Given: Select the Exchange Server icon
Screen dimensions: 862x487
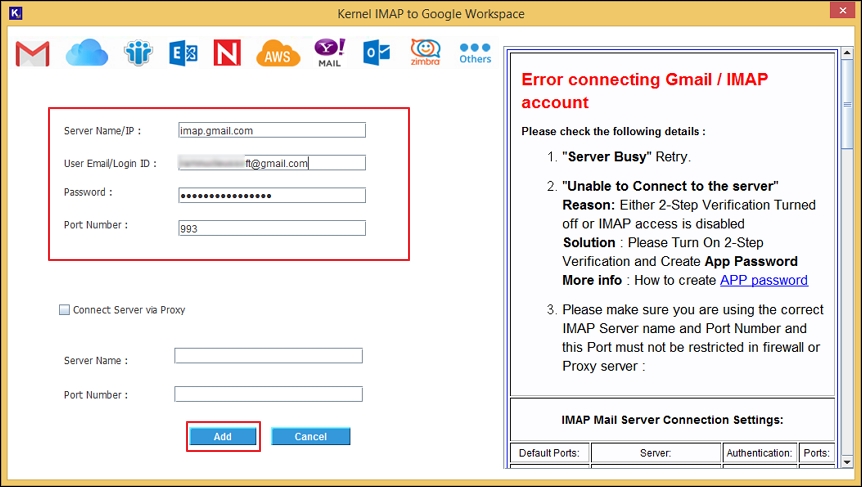Looking at the screenshot, I should [x=183, y=53].
